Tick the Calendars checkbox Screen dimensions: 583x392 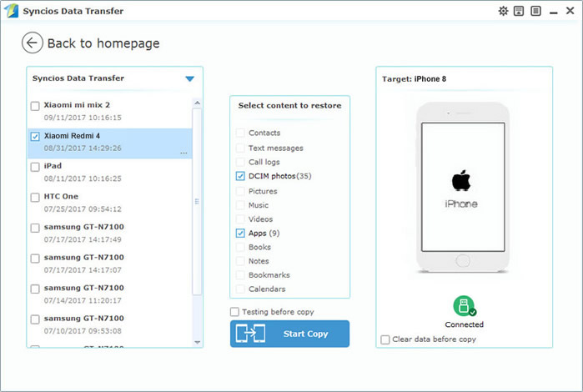[x=240, y=289]
